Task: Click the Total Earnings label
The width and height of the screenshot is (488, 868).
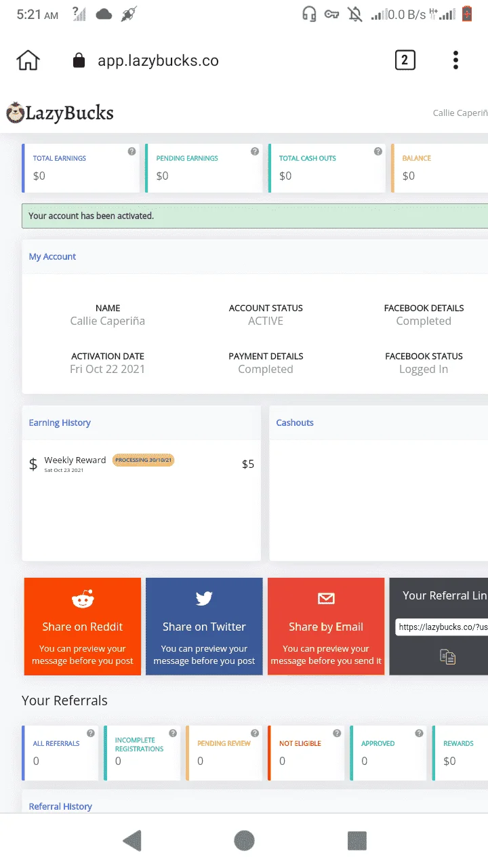Action: [x=60, y=158]
